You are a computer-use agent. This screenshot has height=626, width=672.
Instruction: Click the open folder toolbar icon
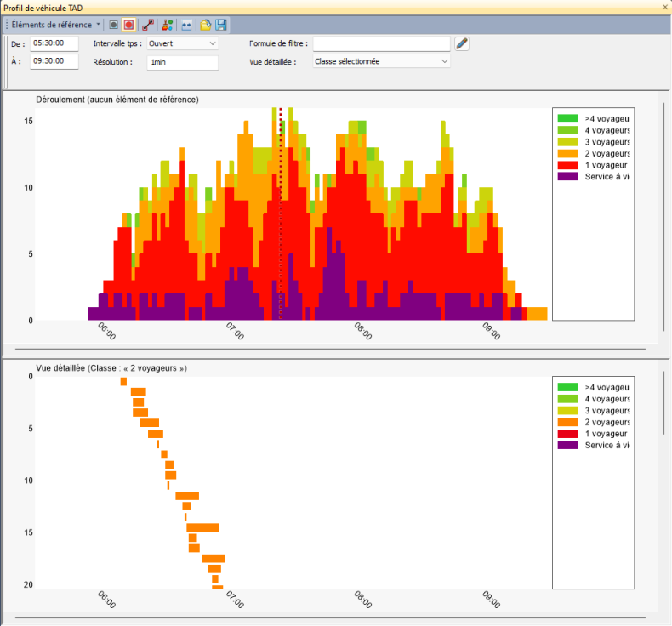[205, 25]
